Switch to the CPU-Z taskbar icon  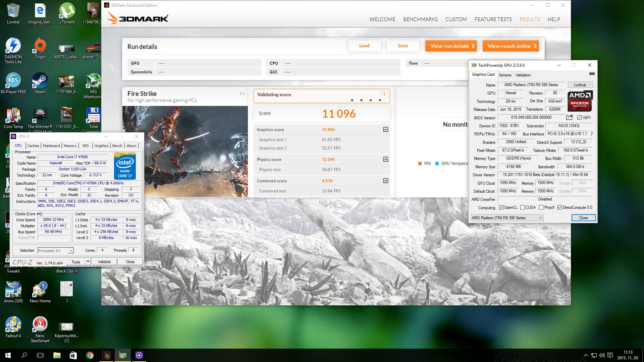[139, 355]
